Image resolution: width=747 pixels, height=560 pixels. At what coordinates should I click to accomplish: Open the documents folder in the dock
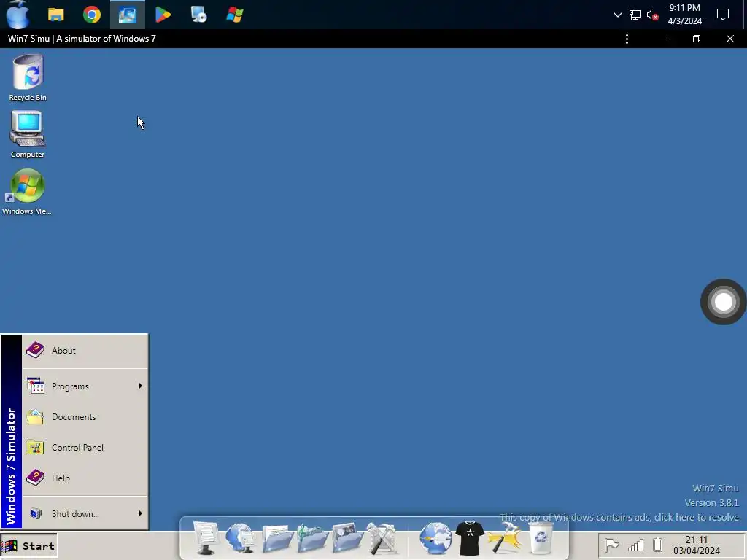coord(277,538)
